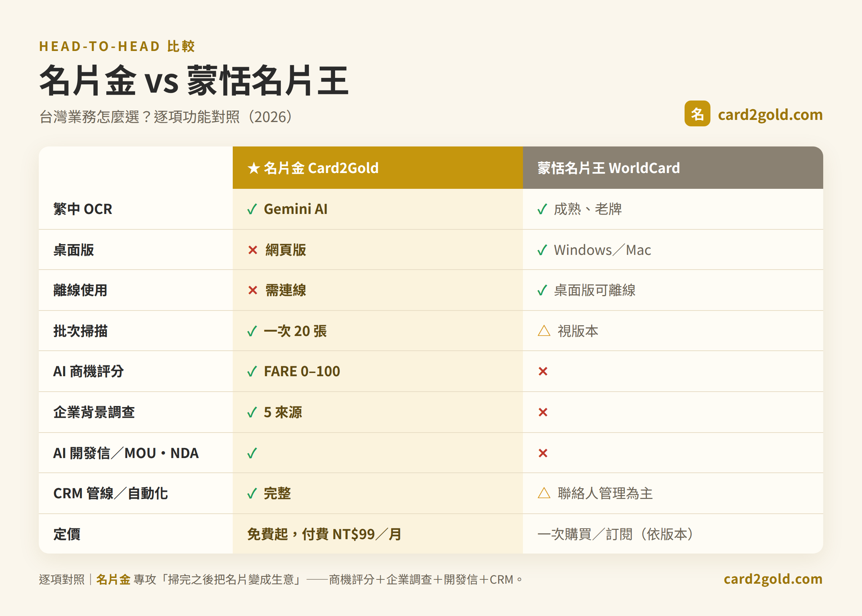Open the card2gold.com link in the footer
Viewport: 862px width, 616px height.
(773, 579)
